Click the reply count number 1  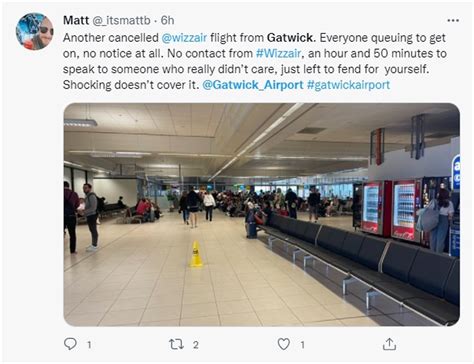pos(89,345)
